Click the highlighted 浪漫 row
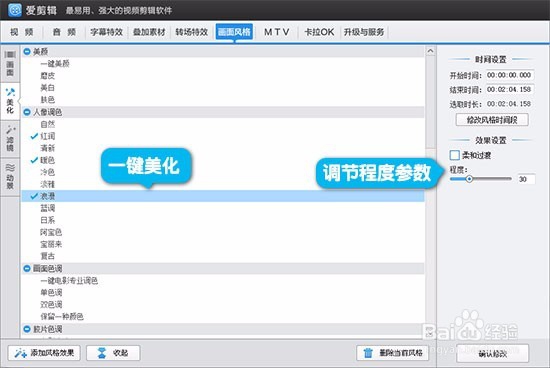This screenshot has height=368, width=550. pos(223,196)
